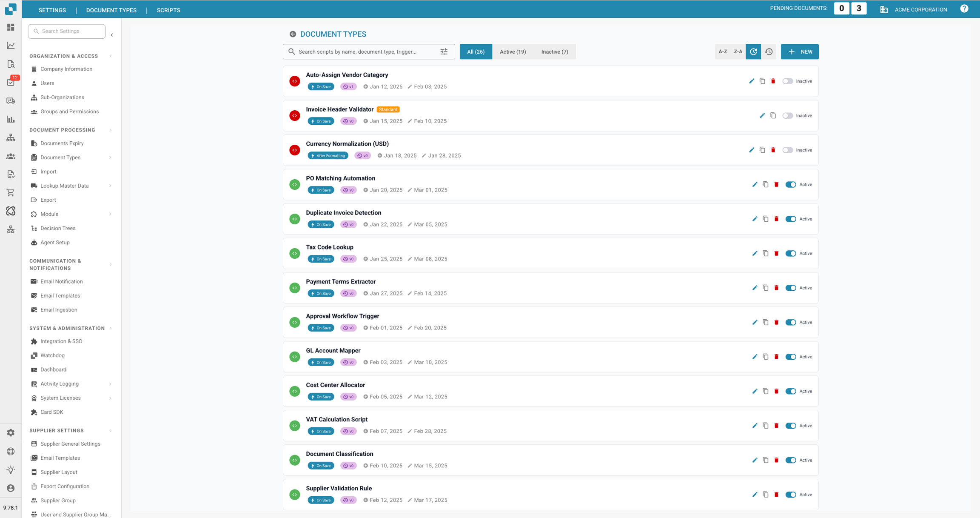Click the NEW button
Image resolution: width=980 pixels, height=518 pixels.
coord(799,52)
